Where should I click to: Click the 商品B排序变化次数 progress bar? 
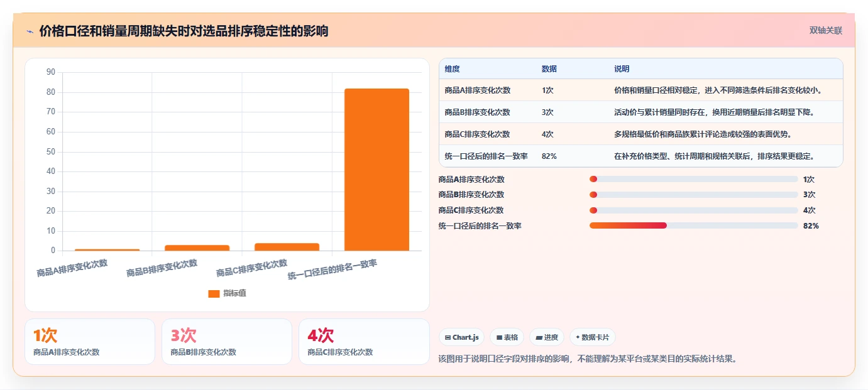693,195
